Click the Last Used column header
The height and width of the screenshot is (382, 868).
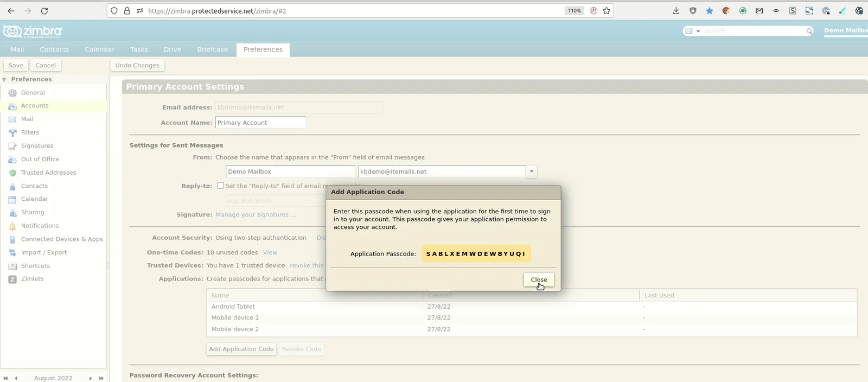tap(748, 296)
